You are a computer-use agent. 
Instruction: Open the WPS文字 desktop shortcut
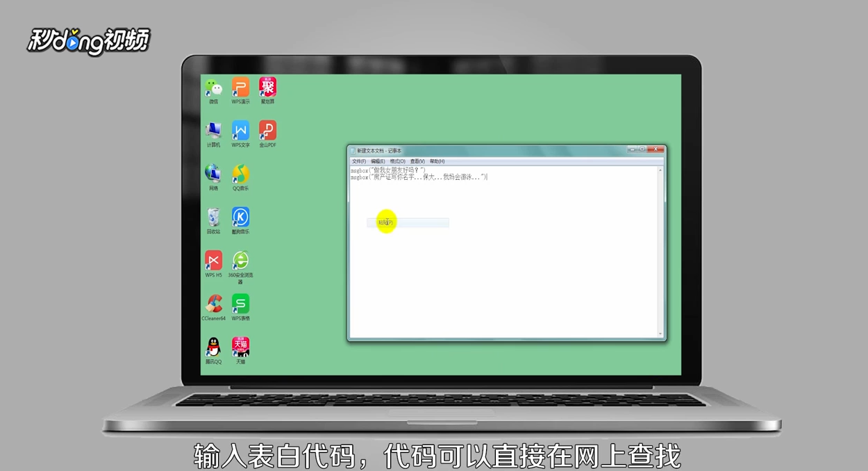240,135
